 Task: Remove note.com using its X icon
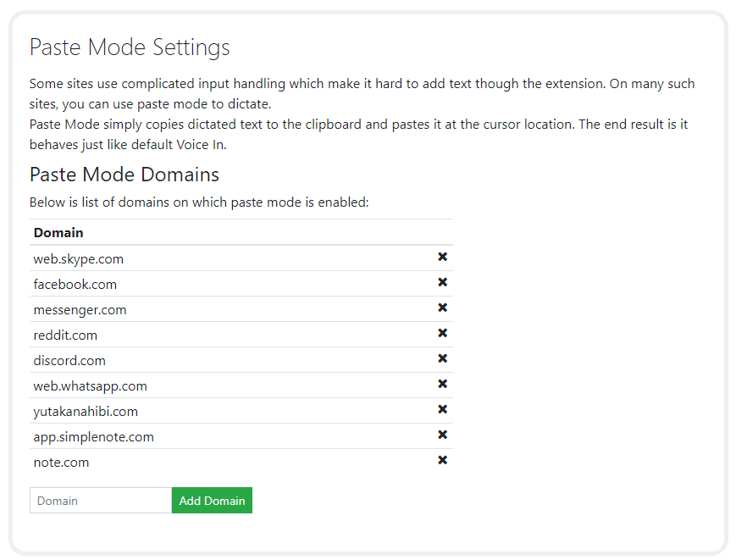(442, 460)
